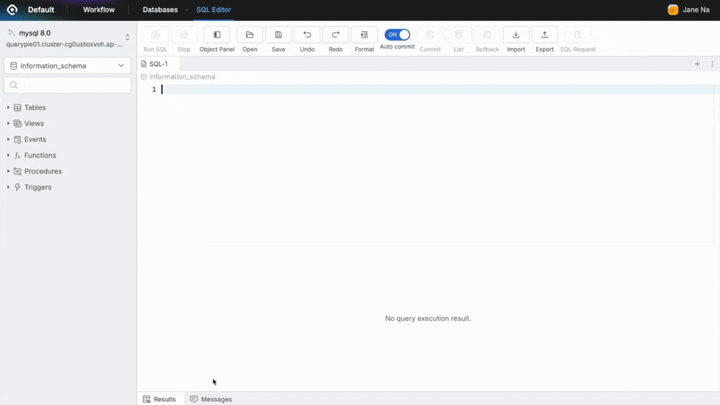Click in the object search field
Screen dimensions: 720x405
click(x=67, y=85)
